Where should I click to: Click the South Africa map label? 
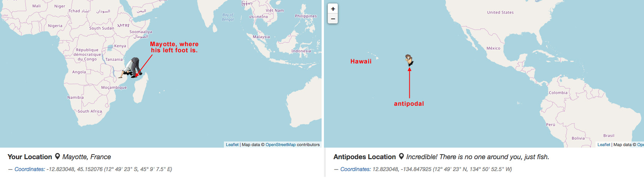pyautogui.click(x=90, y=111)
